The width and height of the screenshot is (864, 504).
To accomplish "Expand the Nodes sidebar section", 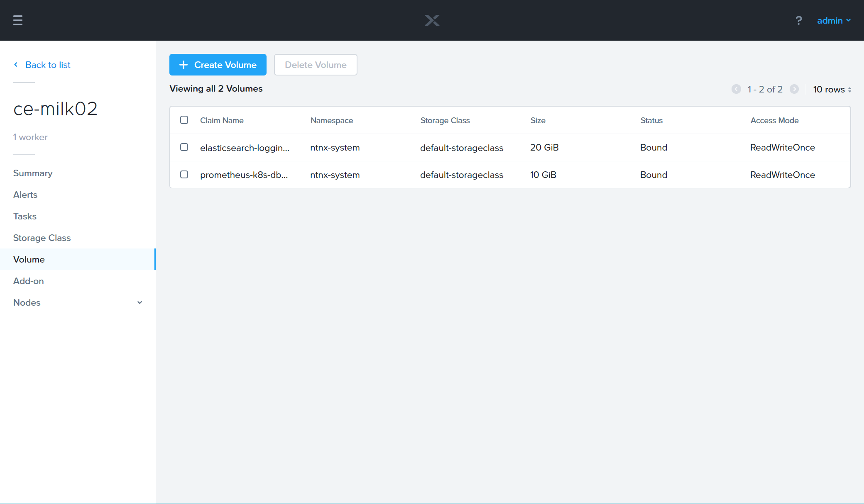I will click(x=140, y=302).
